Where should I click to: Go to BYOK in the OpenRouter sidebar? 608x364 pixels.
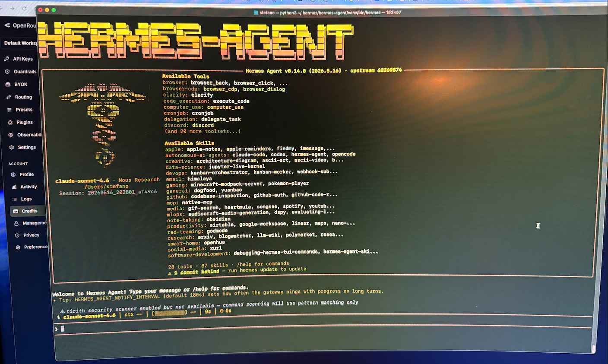point(16,85)
